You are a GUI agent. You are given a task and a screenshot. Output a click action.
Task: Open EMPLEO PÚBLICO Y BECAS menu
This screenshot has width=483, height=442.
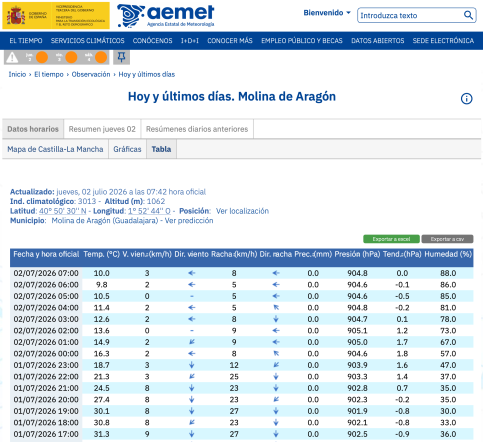tap(302, 41)
